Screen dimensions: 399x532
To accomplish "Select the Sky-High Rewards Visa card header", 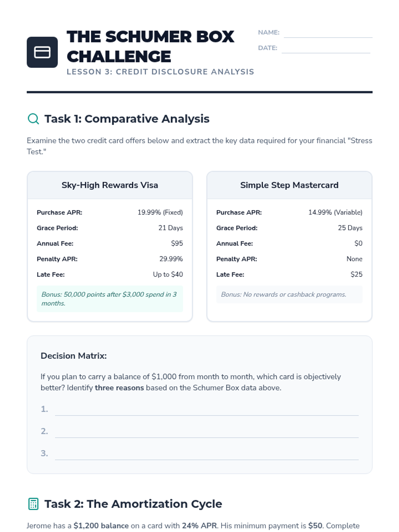I will (110, 185).
